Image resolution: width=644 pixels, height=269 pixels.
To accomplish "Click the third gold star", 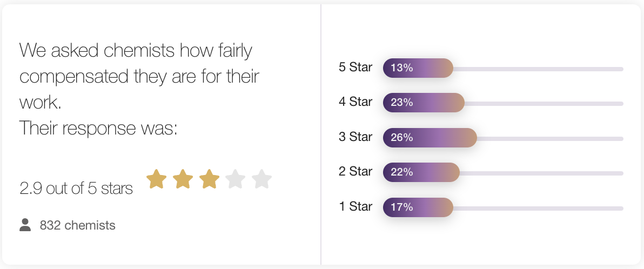I will click(x=209, y=179).
